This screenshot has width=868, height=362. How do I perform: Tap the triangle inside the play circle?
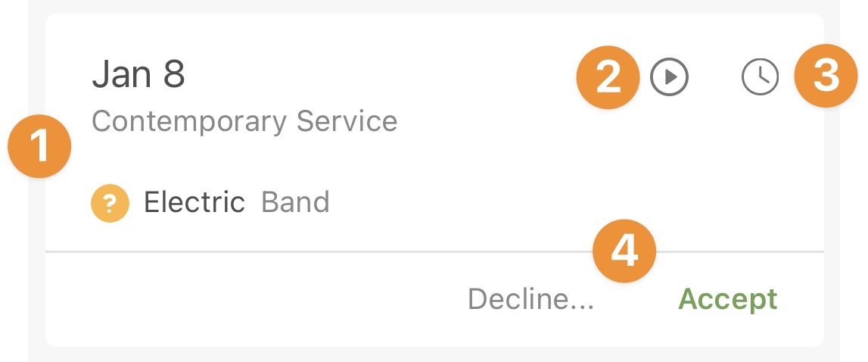(671, 77)
